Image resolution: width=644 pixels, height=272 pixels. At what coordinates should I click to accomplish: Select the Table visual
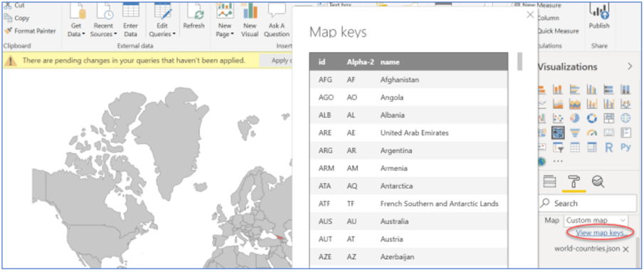(x=575, y=147)
